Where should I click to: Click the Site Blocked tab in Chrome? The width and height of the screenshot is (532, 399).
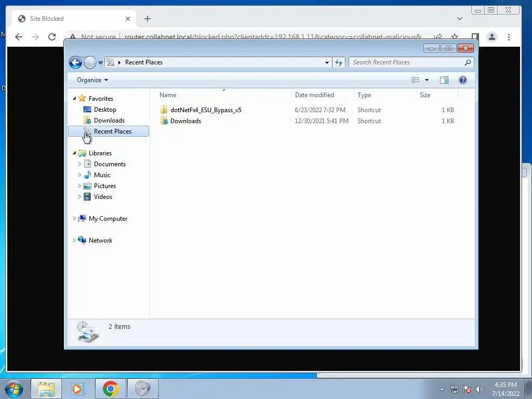click(74, 19)
